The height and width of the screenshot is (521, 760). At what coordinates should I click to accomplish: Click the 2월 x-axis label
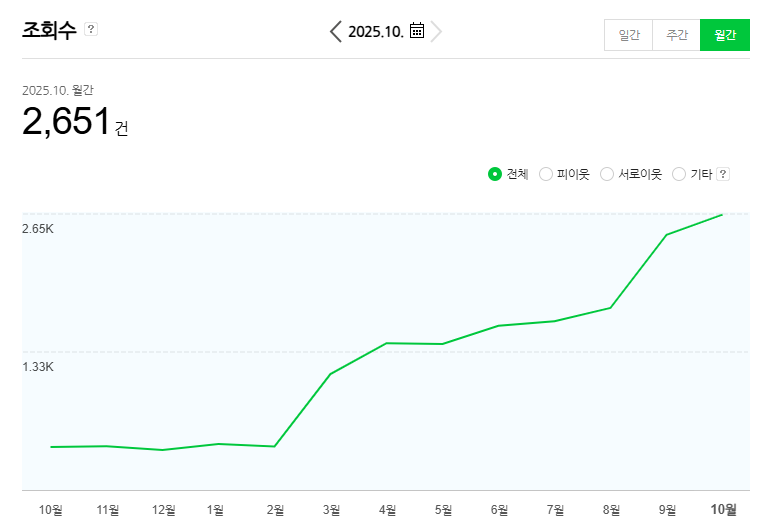coord(274,510)
